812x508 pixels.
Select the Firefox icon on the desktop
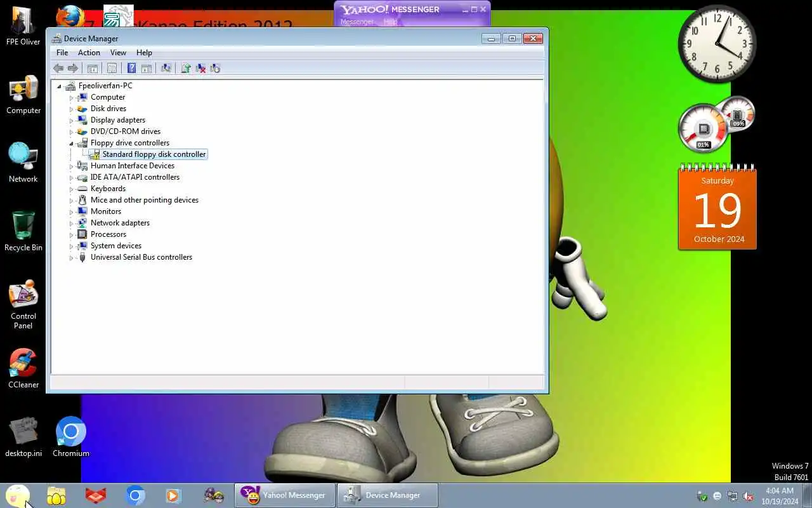pos(70,18)
